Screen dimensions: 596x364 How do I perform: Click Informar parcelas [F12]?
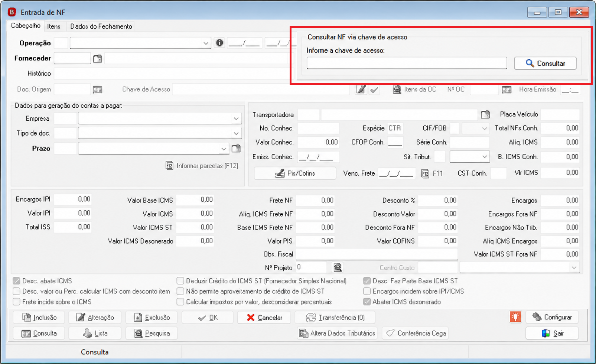(202, 166)
